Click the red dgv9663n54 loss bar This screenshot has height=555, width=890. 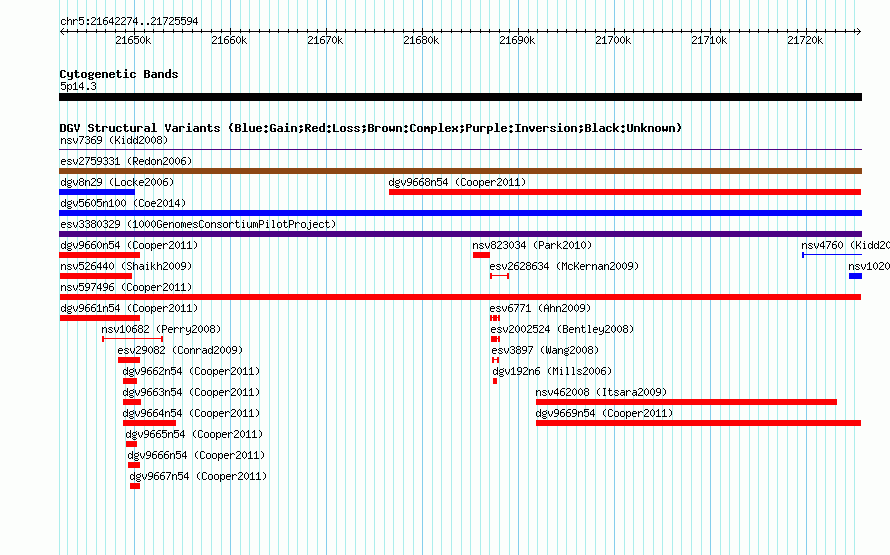pyautogui.click(x=132, y=402)
